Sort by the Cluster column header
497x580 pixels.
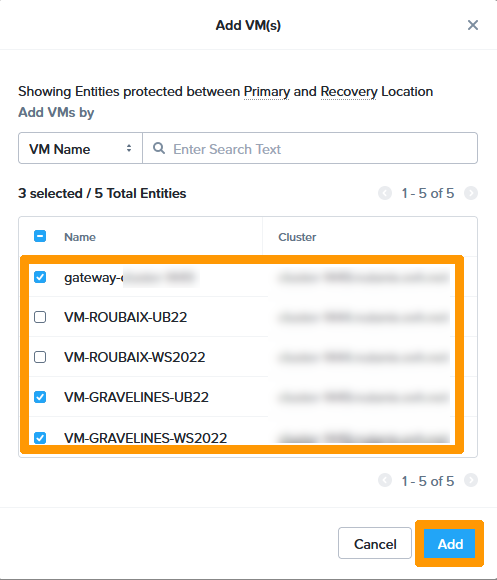(x=297, y=237)
